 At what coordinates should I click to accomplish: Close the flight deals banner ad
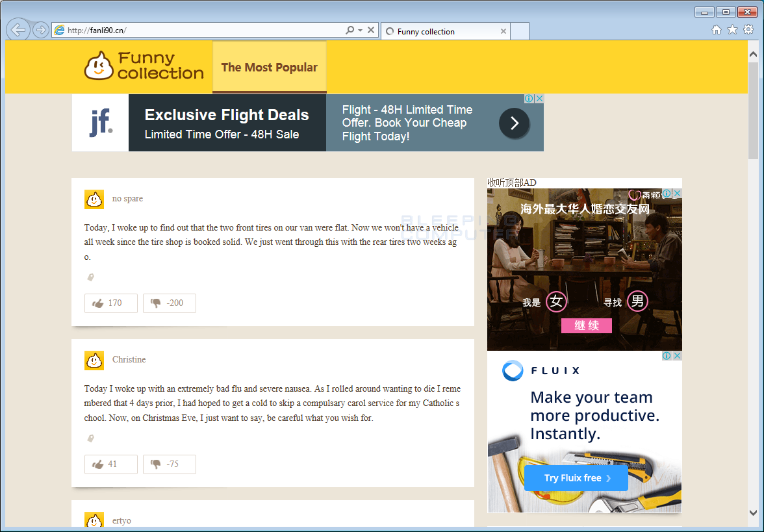pyautogui.click(x=539, y=99)
